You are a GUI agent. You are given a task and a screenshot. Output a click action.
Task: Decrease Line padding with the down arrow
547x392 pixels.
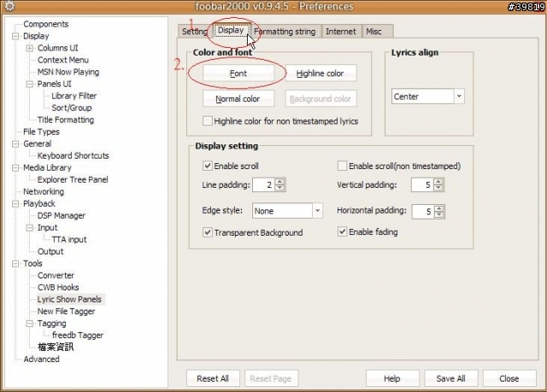(x=279, y=188)
